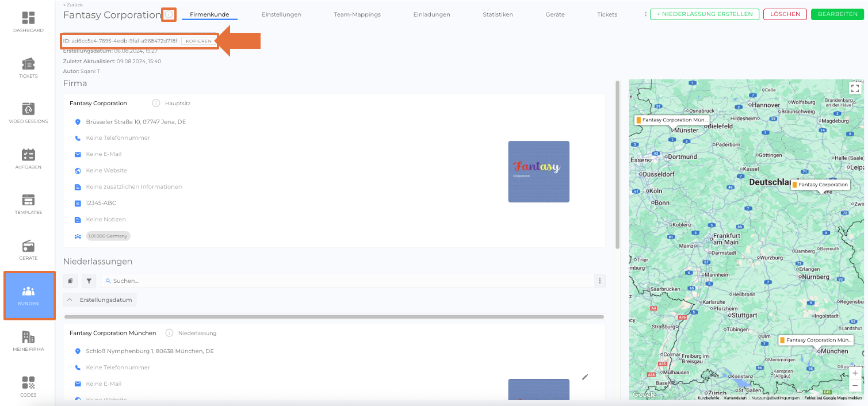Click pencil edit icon for München branch
Image resolution: width=868 pixels, height=406 pixels.
point(585,377)
